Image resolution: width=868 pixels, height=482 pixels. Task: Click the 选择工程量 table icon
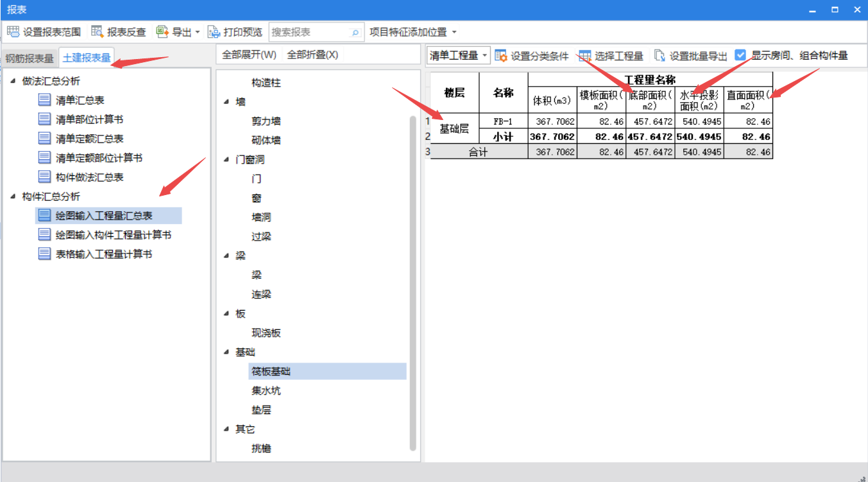(x=585, y=56)
